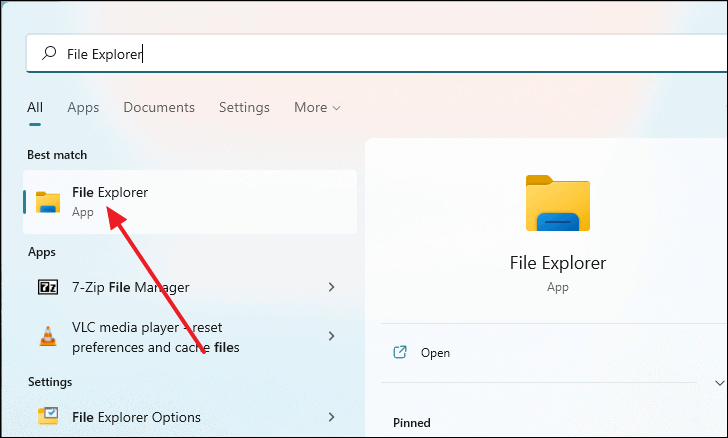Viewport: 728px width, 438px height.
Task: Click the File Explorer folder icon in Best match
Action: coord(48,202)
